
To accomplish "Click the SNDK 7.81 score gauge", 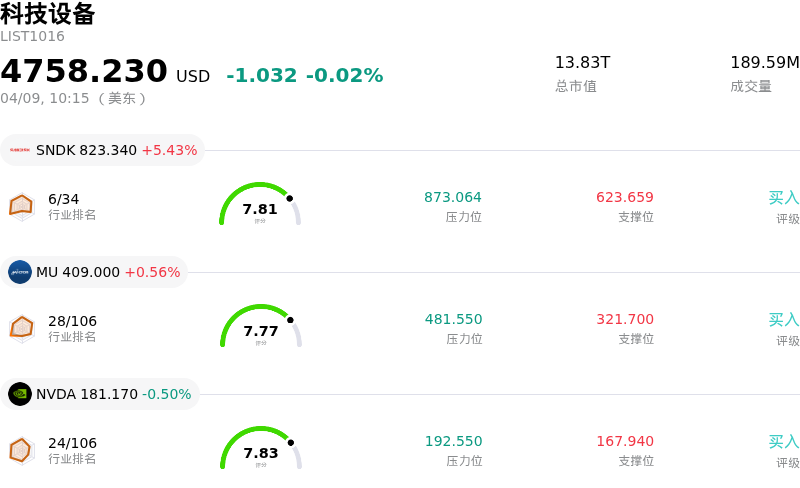I will click(260, 206).
